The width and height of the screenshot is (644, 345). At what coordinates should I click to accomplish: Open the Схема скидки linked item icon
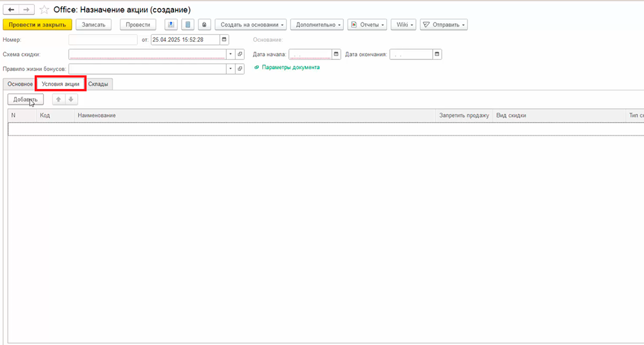(x=240, y=54)
